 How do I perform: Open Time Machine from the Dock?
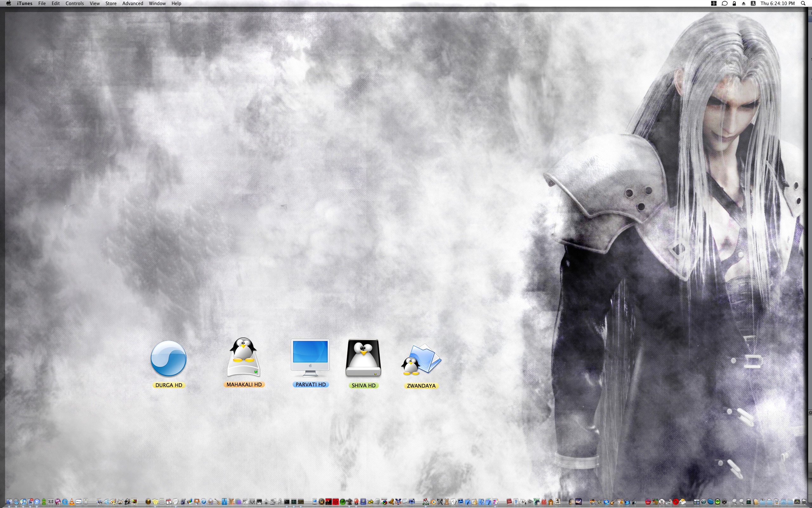pyautogui.click(x=704, y=502)
